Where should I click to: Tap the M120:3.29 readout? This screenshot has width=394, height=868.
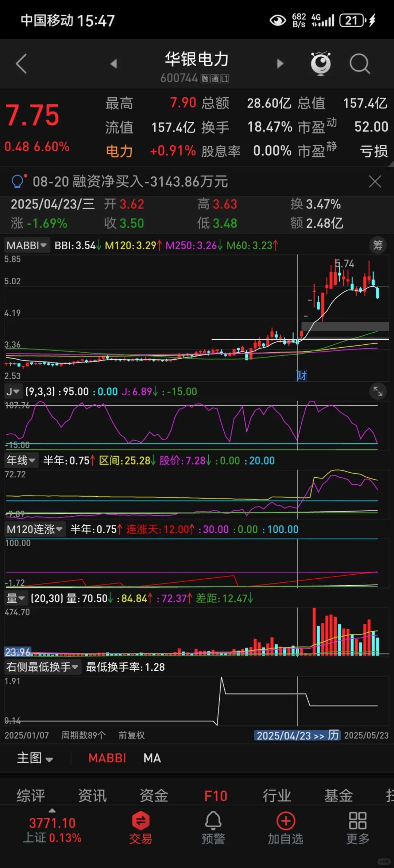[133, 245]
